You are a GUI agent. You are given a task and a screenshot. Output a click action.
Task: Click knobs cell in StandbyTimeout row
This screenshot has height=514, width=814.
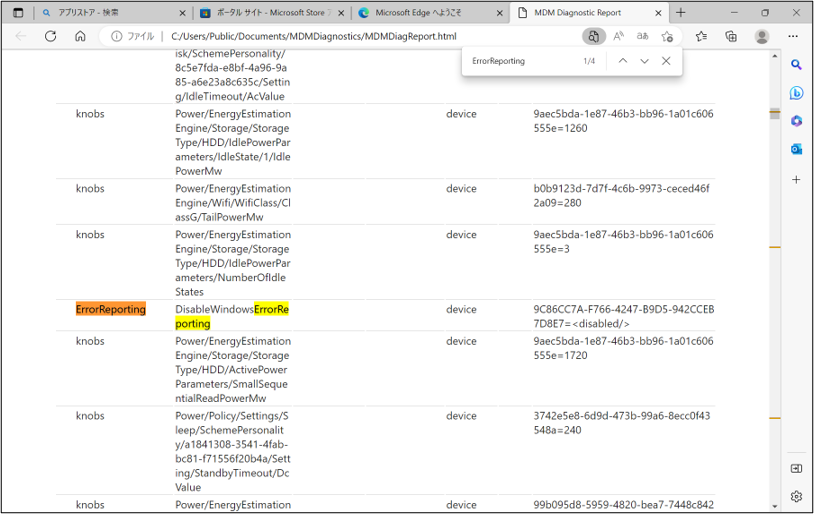90,416
